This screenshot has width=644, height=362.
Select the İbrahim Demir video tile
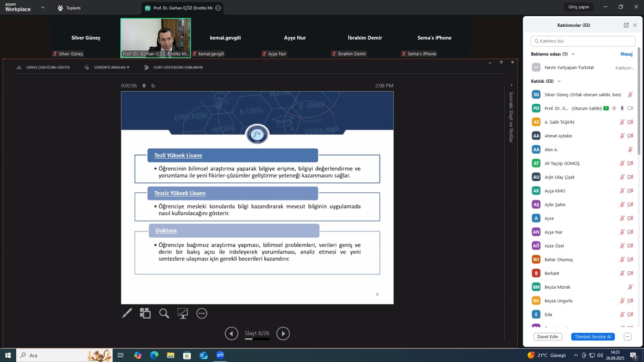(x=365, y=38)
